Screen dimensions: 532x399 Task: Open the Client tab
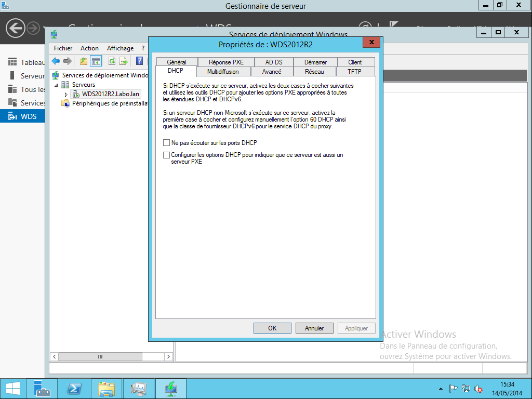[x=354, y=62]
